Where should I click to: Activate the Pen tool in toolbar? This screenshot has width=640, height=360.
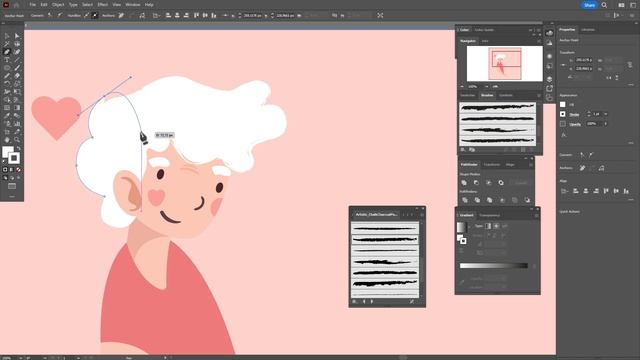pos(7,52)
